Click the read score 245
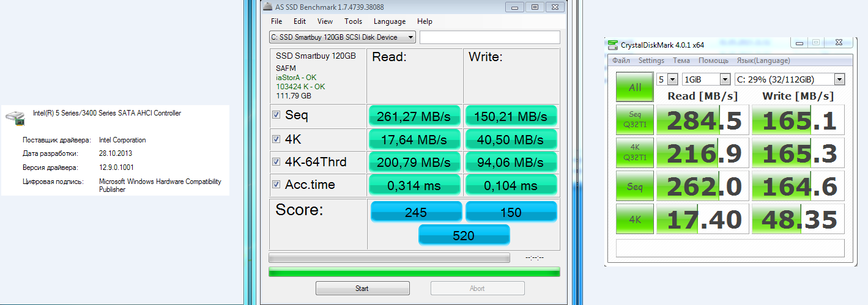 tap(416, 212)
